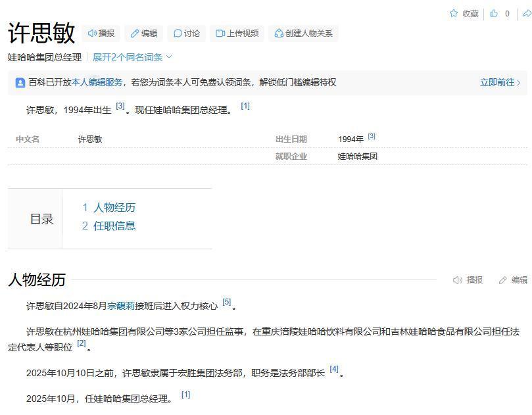Play the audio of the 许思敏 entry via the top 播报 button

coord(101,34)
